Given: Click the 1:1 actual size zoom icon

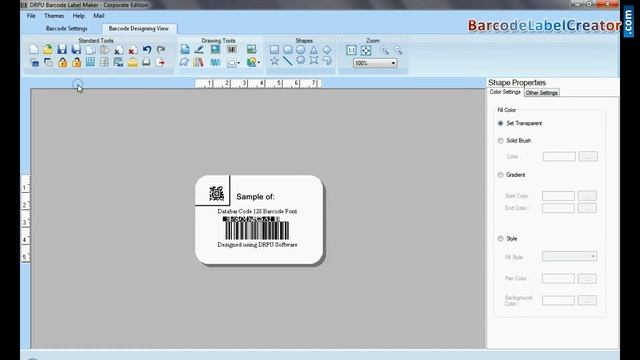Looking at the screenshot, I should click(351, 50).
